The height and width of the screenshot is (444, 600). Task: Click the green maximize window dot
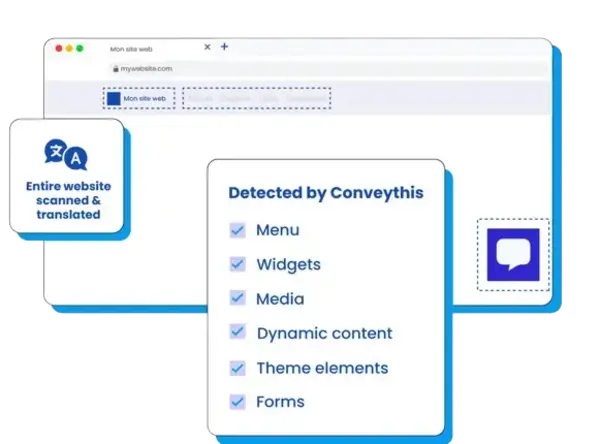point(80,48)
